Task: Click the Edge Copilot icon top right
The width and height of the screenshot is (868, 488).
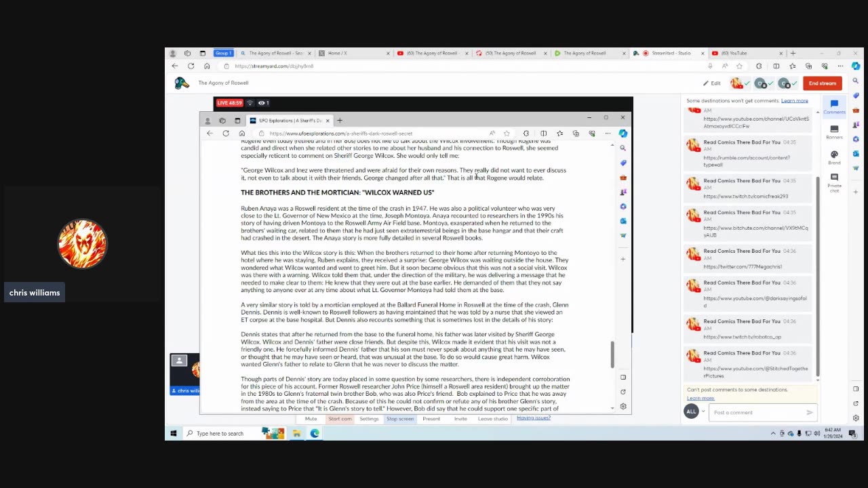Action: 856,66
